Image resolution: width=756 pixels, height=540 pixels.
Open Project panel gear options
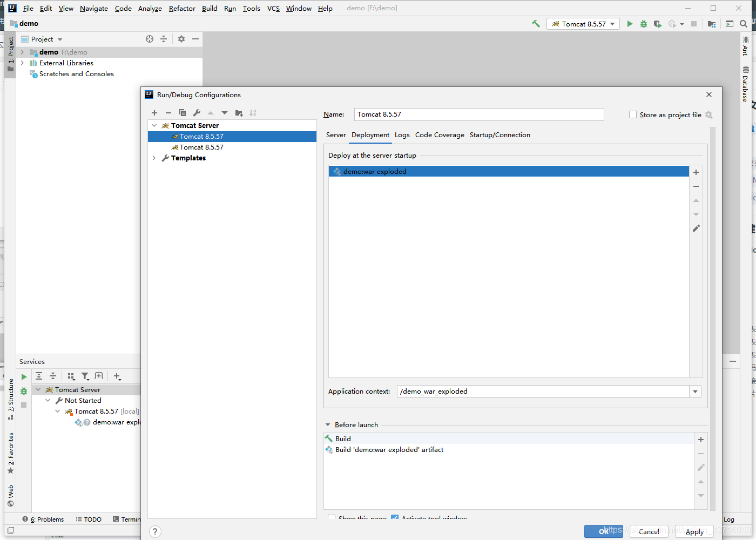[x=181, y=39]
